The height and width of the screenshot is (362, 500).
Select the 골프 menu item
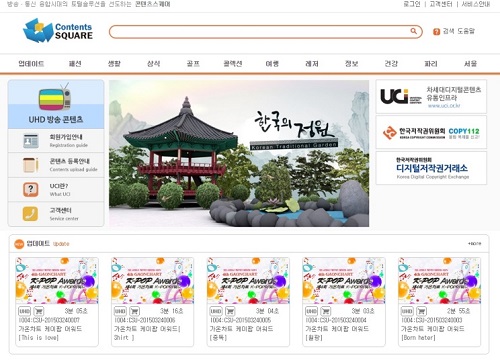193,63
